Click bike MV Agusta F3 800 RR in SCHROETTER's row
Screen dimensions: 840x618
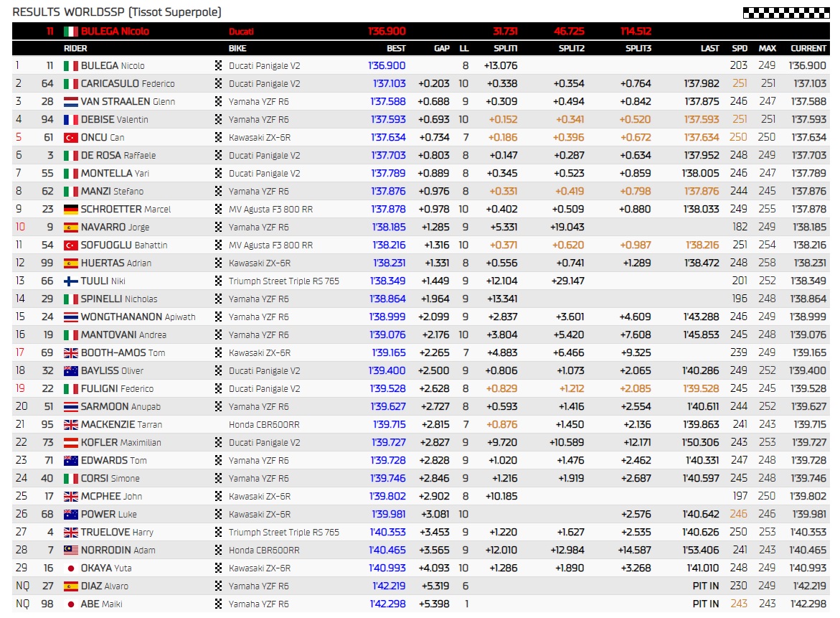(271, 210)
